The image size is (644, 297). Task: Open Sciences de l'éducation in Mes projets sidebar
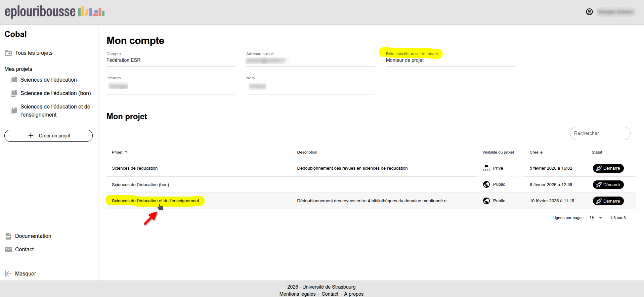[48, 80]
